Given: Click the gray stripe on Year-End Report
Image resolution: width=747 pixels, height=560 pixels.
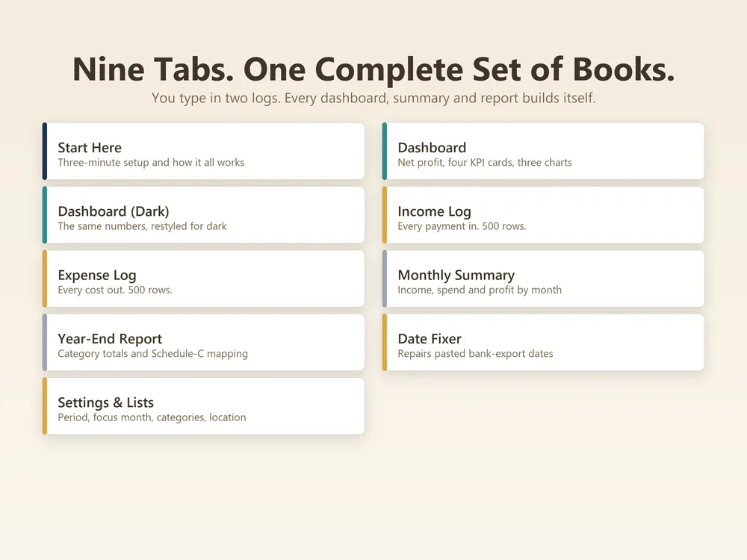Looking at the screenshot, I should 45,343.
